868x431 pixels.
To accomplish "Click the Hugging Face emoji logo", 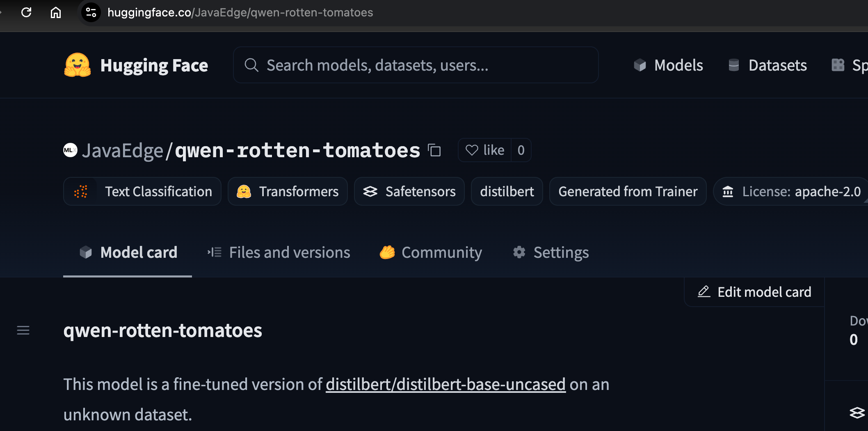I will [x=77, y=65].
